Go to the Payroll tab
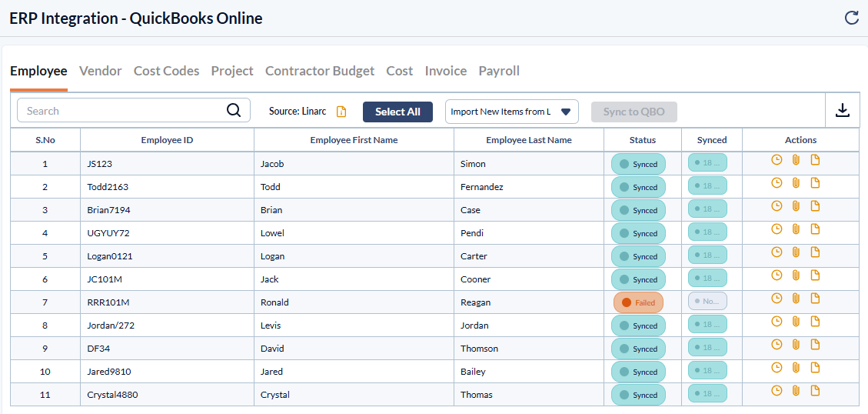868x414 pixels. (499, 71)
